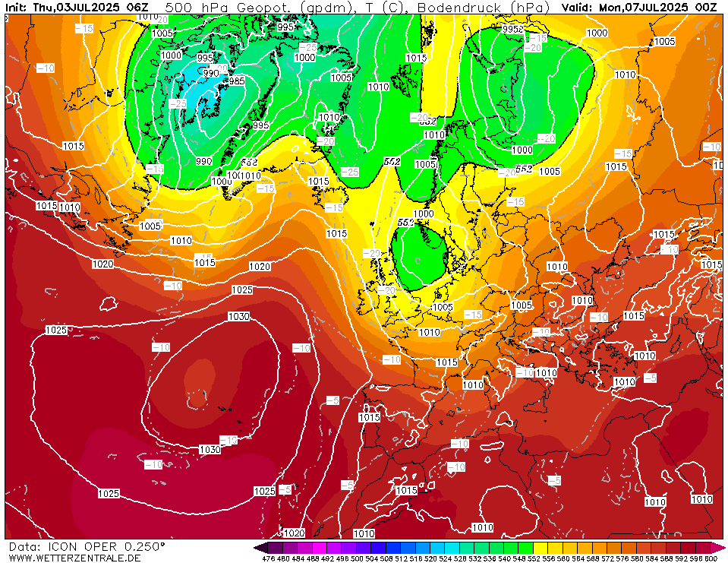The width and height of the screenshot is (728, 563).
Task: Click the 476 value in the color scale
Action: 269,558
